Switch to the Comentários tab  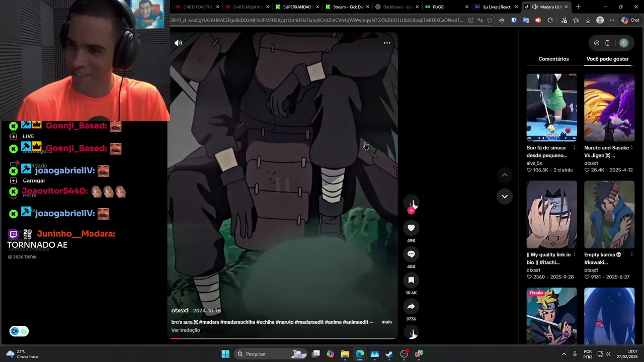(553, 59)
